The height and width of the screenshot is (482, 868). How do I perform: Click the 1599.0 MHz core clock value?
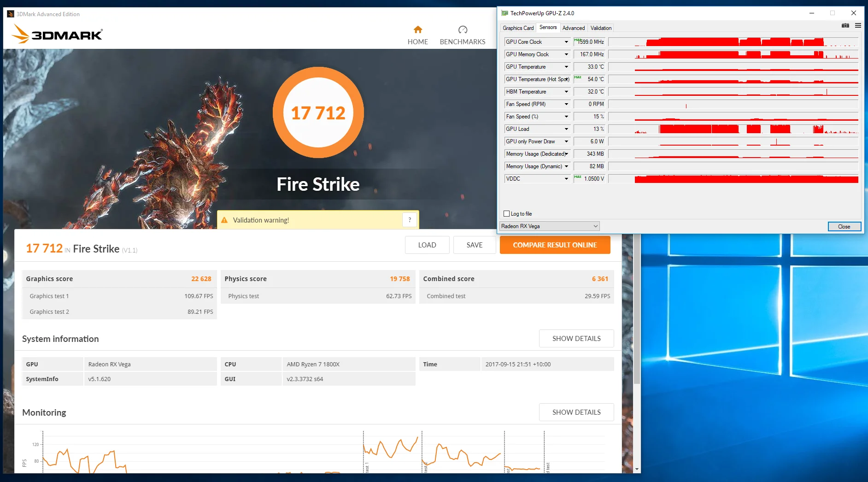[x=589, y=42]
